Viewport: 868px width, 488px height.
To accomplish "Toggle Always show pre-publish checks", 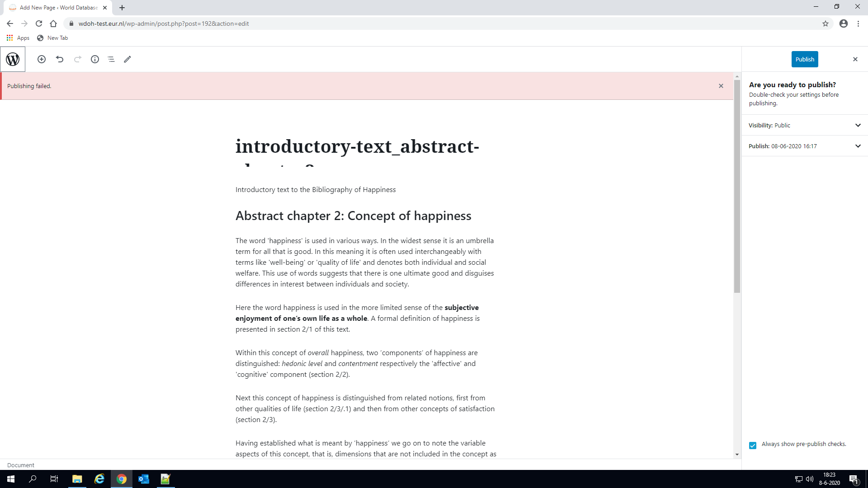I will [753, 445].
